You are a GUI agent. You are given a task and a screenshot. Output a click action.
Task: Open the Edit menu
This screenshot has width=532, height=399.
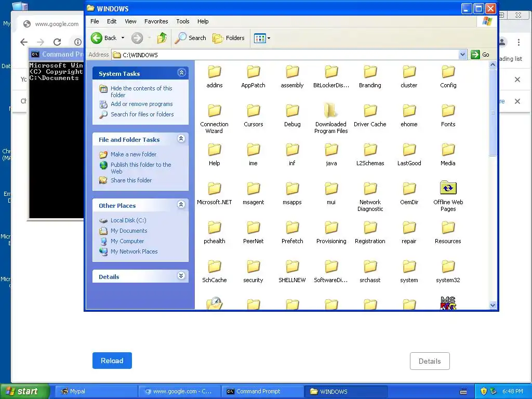[x=112, y=21]
